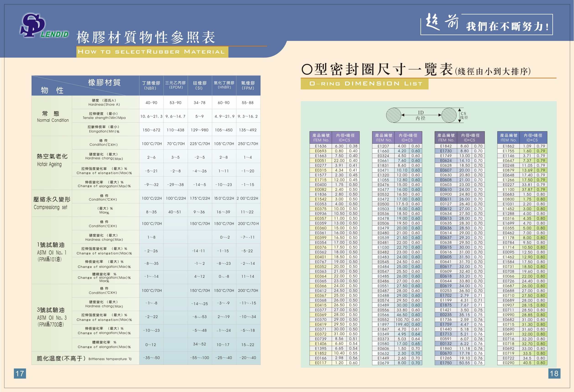The image size is (574, 392).
Task: Select volume change value 34~52
Action: click(x=200, y=344)
